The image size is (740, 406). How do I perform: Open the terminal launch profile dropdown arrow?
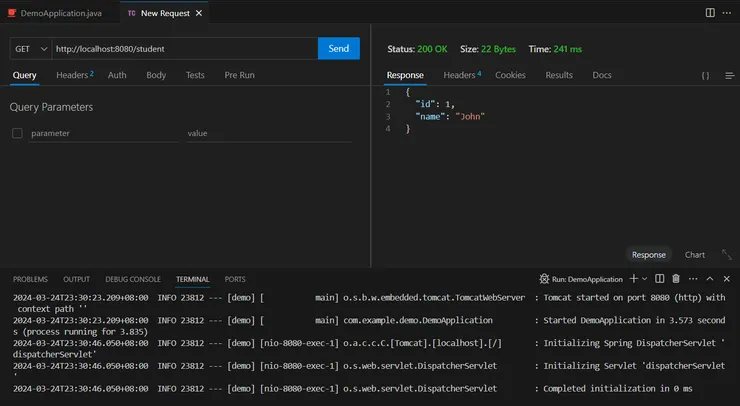pyautogui.click(x=645, y=279)
